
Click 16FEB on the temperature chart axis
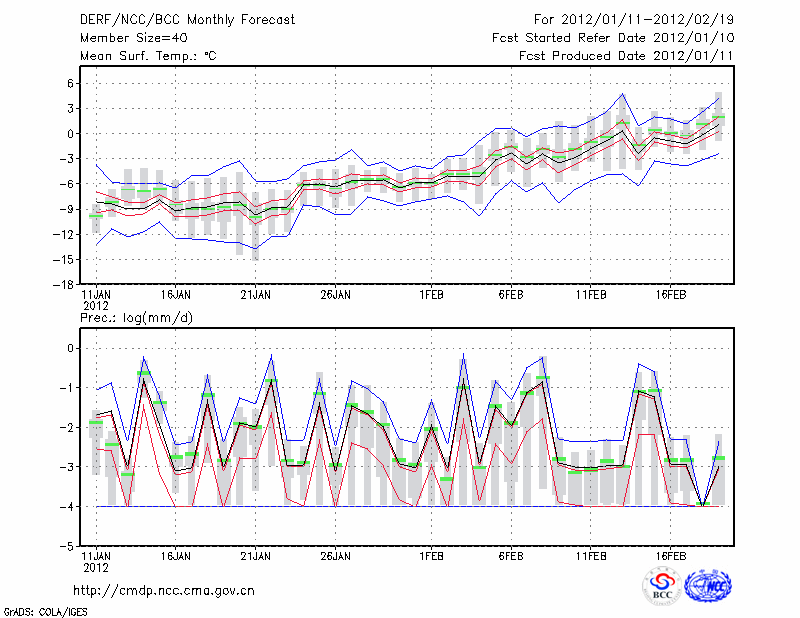pos(670,295)
